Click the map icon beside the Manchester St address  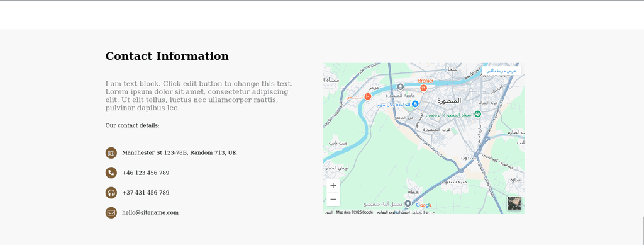pyautogui.click(x=111, y=153)
